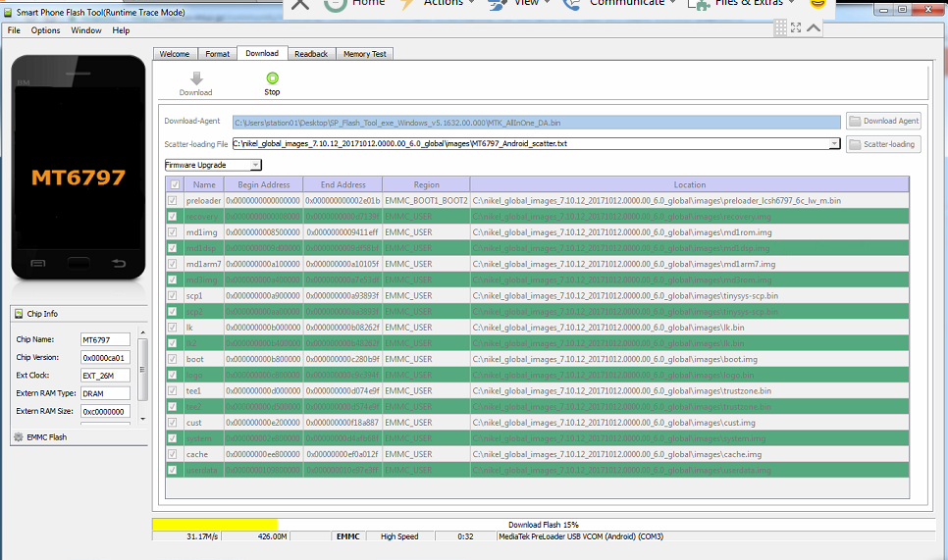Switch to the Memory Test tab
Viewport: 948px width, 560px height.
[x=364, y=54]
